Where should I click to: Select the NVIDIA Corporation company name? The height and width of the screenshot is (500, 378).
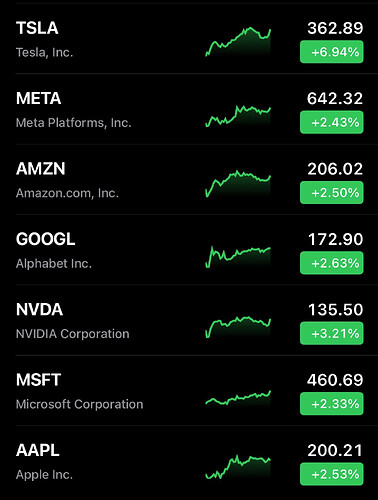coord(73,334)
